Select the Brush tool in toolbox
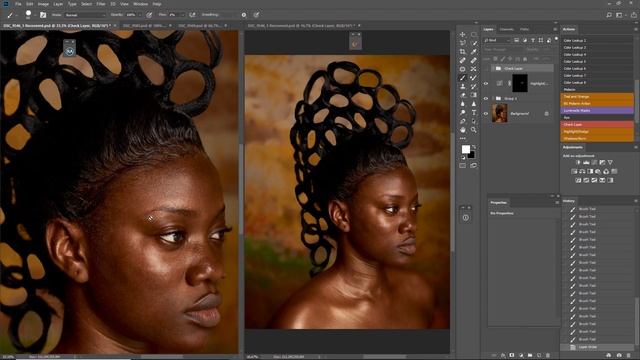This screenshot has width=640, height=360. pyautogui.click(x=462, y=78)
